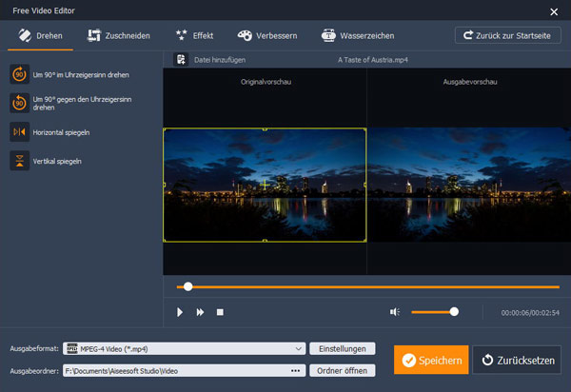Click the Originalvorschau video frame
Image resolution: width=571 pixels, height=392 pixels.
[265, 185]
